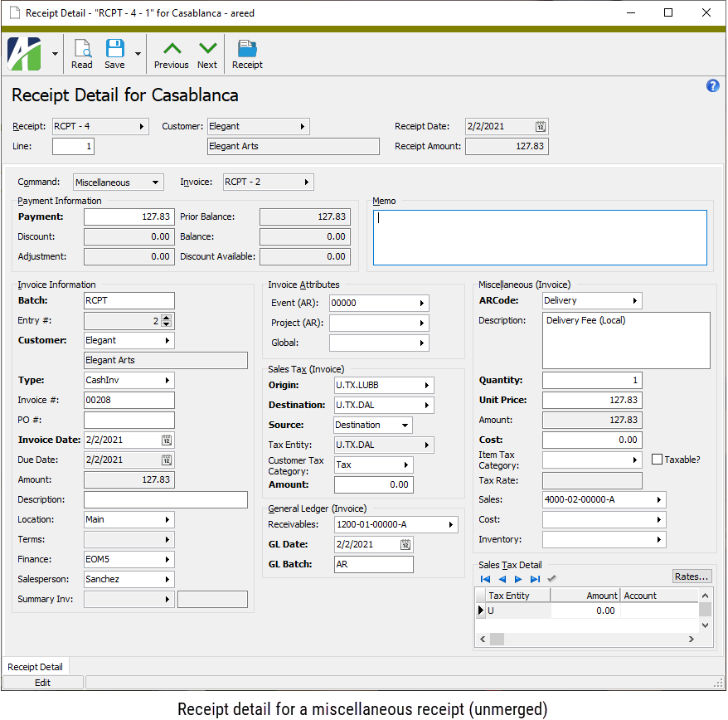Click the Save disk icon
This screenshot has width=728, height=720.
114,53
